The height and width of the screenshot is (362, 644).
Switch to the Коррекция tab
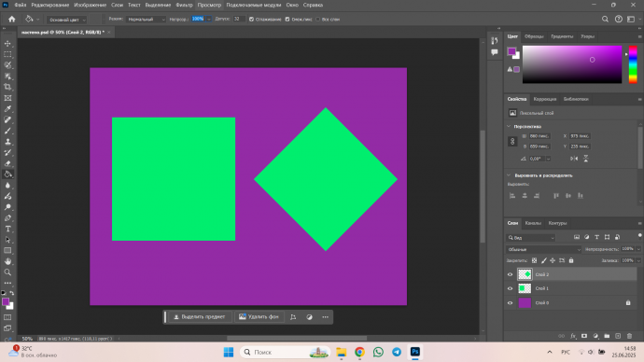[545, 99]
